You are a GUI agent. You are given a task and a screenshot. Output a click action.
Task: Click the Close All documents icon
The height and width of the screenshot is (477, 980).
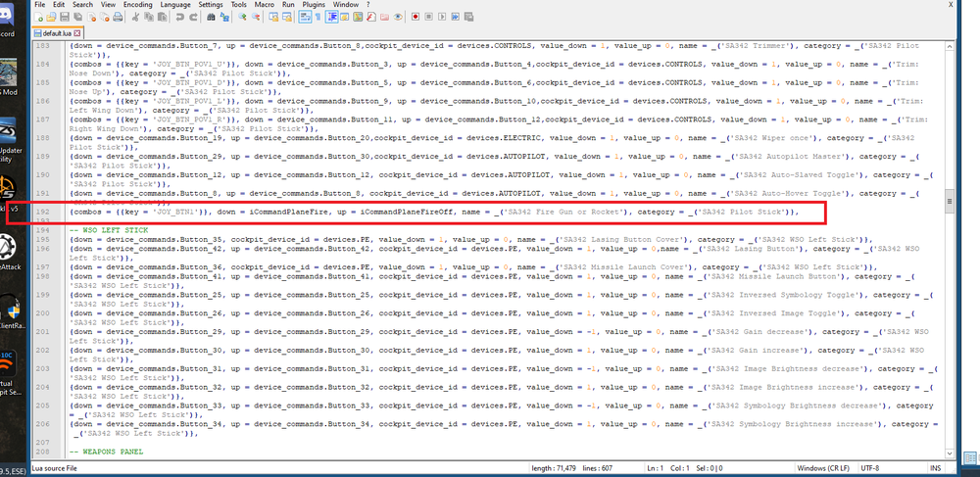[x=105, y=18]
